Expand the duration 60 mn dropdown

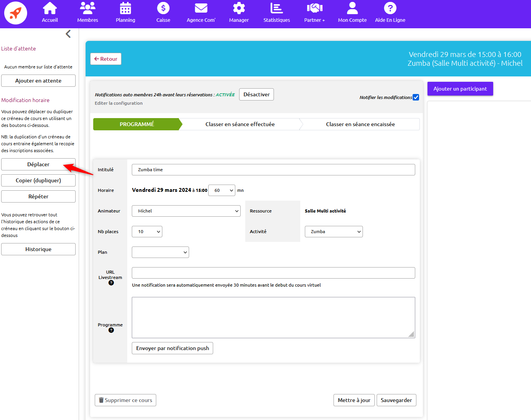(222, 190)
